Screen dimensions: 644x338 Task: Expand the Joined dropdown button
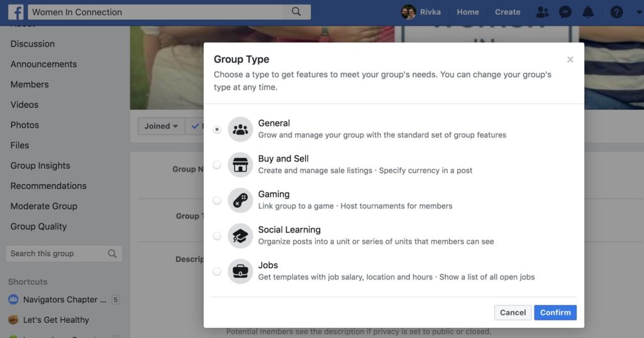[x=161, y=126]
